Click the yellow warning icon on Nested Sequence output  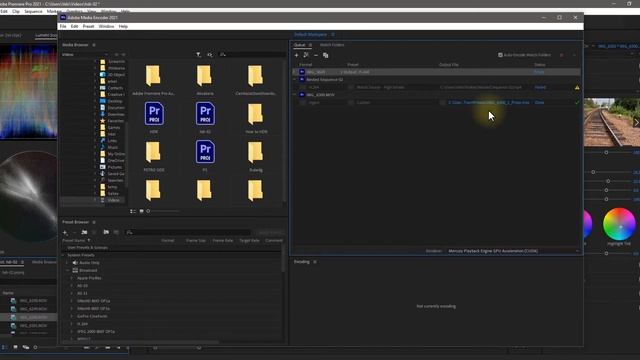577,87
